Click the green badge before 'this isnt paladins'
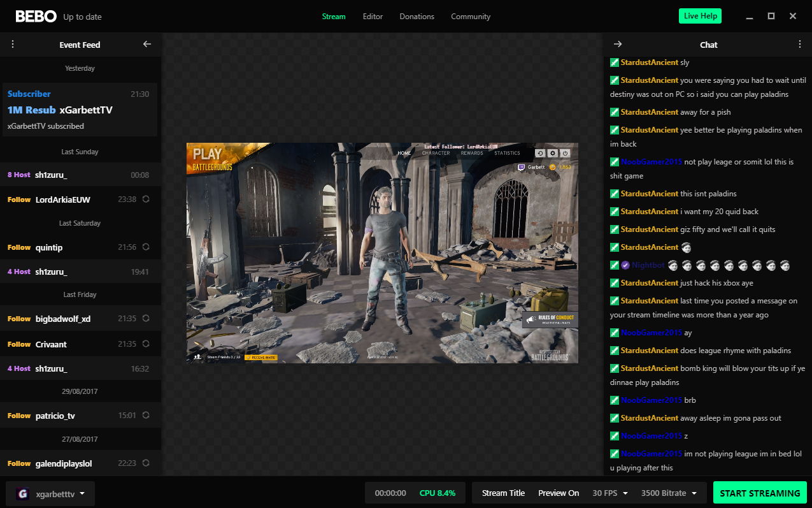Image resolution: width=812 pixels, height=508 pixels. point(615,194)
